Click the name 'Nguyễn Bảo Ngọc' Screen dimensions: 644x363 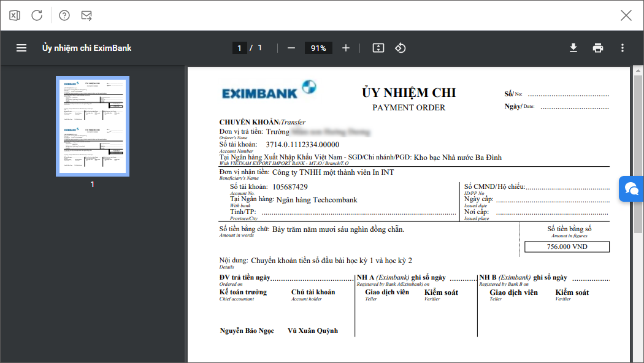tap(247, 331)
